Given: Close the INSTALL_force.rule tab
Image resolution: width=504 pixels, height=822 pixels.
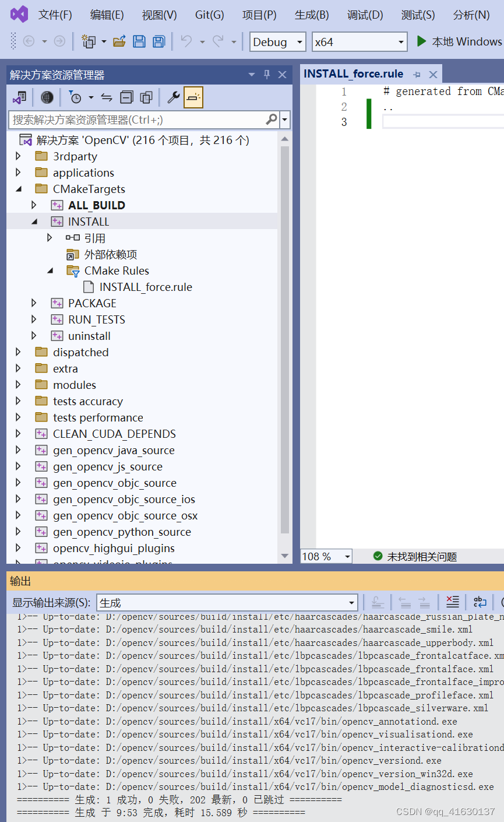Looking at the screenshot, I should 433,75.
